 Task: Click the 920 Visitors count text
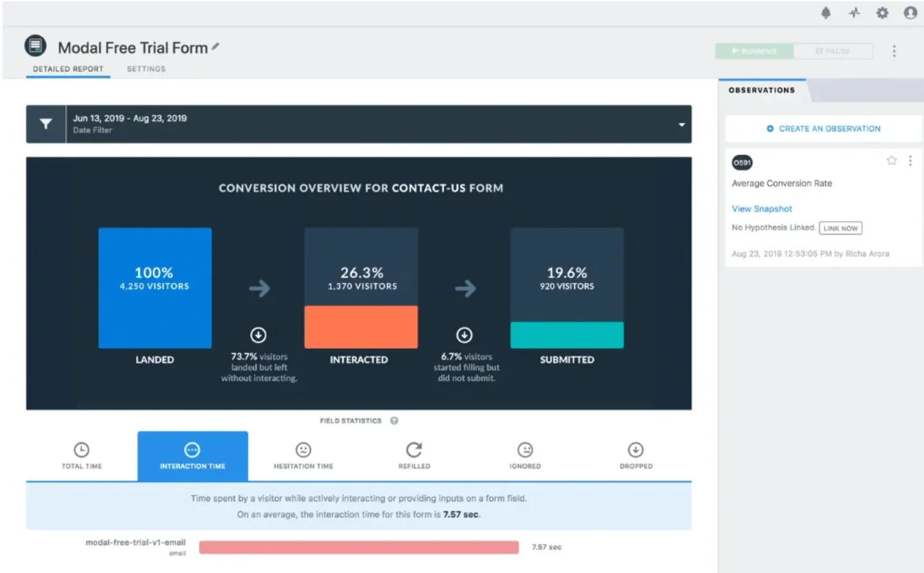click(x=566, y=286)
